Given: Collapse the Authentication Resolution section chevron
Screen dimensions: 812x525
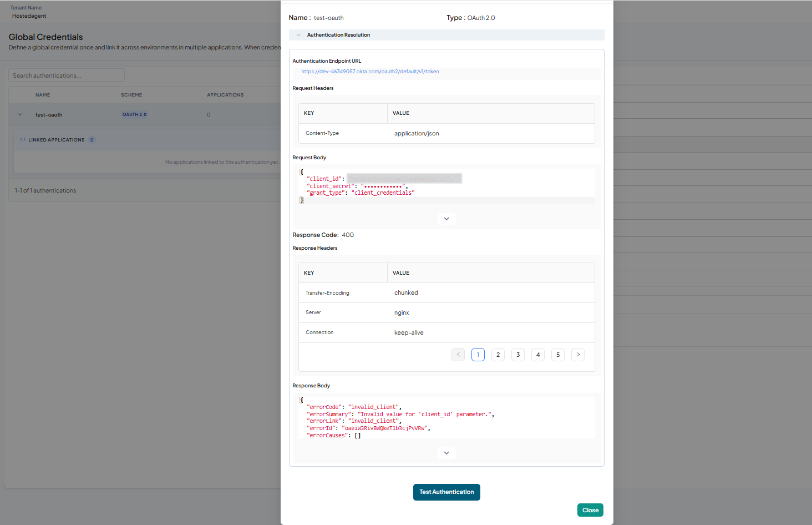Looking at the screenshot, I should (x=298, y=35).
